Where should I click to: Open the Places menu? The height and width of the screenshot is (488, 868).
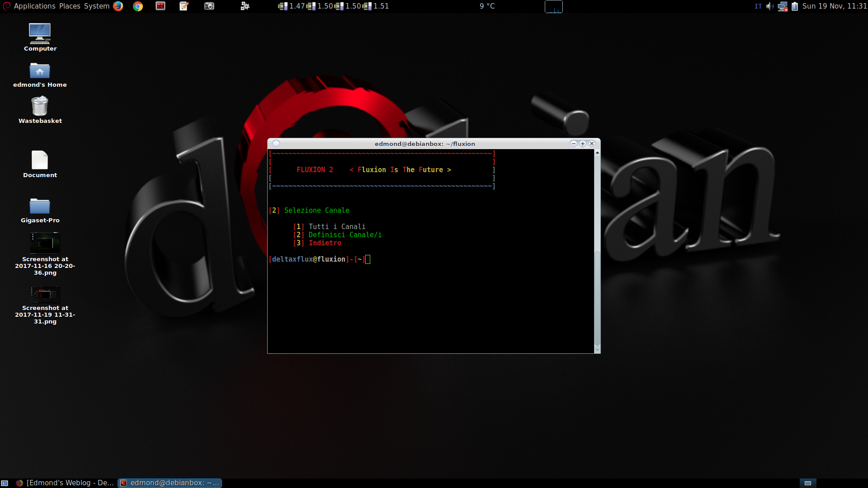click(x=70, y=6)
